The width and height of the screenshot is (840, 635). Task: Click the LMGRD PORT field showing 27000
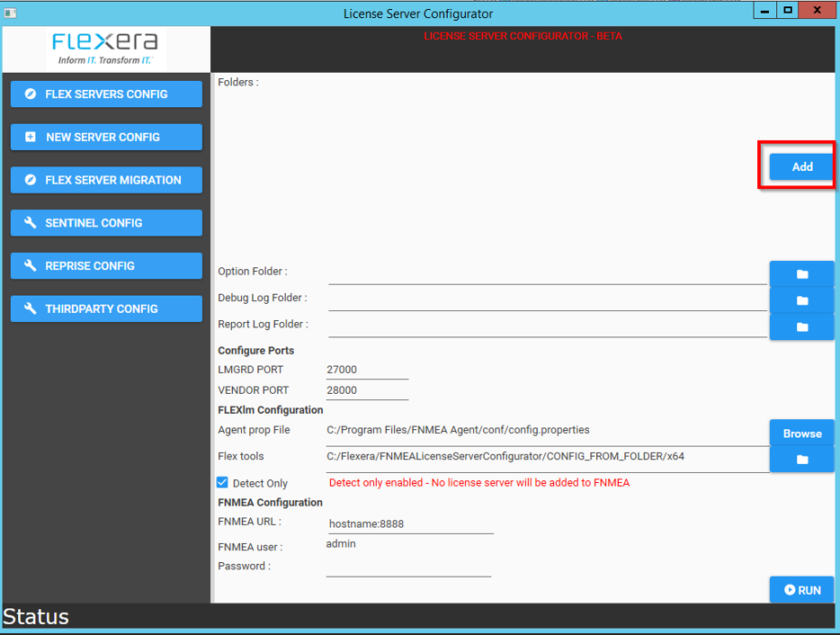tap(367, 370)
